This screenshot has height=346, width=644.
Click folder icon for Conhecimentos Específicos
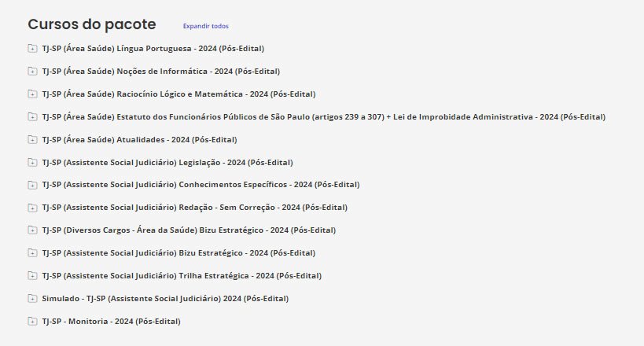point(32,185)
